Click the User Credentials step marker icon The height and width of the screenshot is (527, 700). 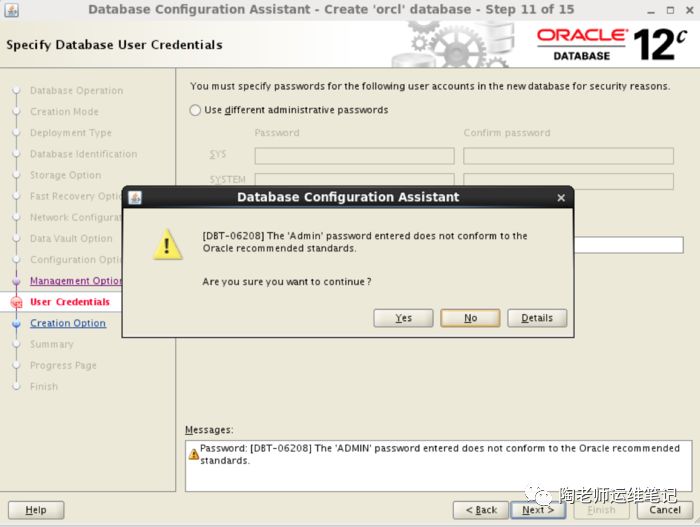(x=15, y=302)
